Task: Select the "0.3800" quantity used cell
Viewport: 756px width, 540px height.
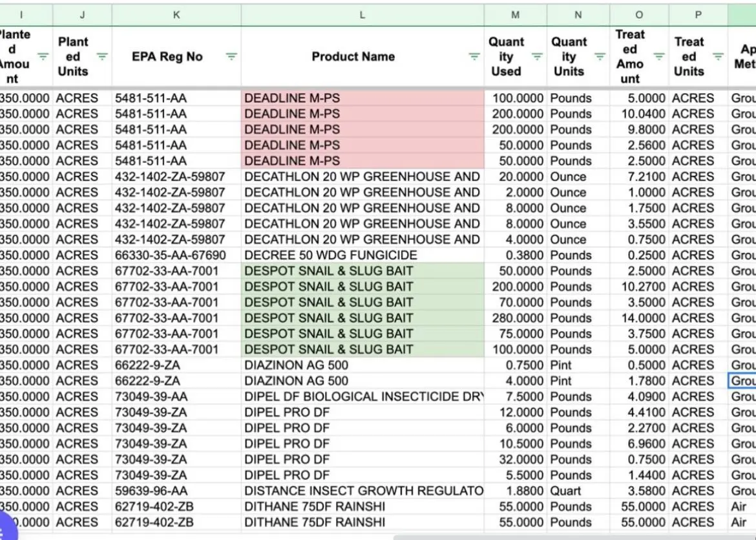Action: [516, 255]
